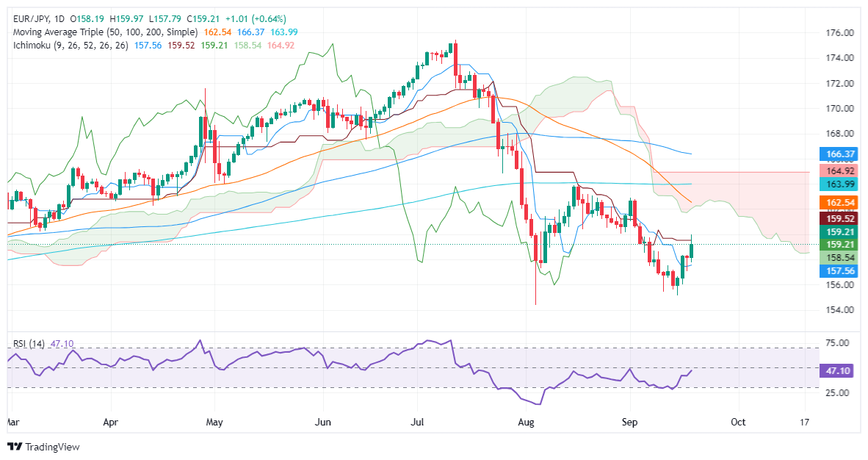The width and height of the screenshot is (868, 460).
Task: Click the TradingView logo icon
Action: [15, 447]
